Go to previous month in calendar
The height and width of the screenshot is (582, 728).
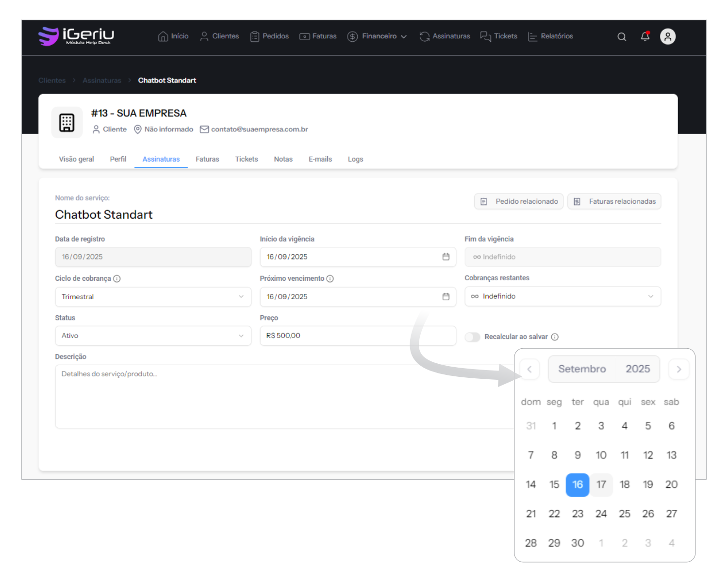click(529, 370)
